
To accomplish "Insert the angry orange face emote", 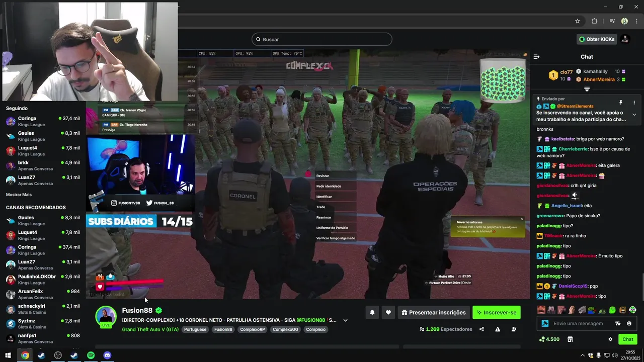I will pos(622,310).
